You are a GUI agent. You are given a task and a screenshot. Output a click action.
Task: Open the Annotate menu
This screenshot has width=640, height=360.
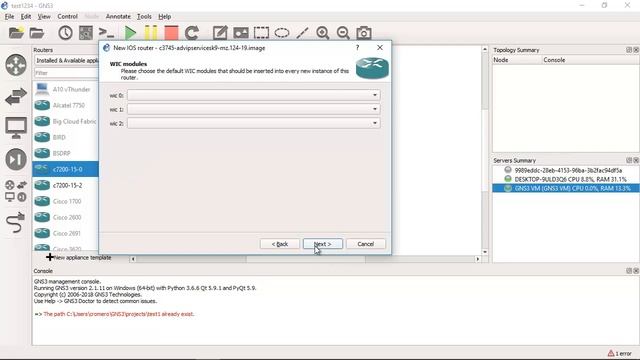(x=118, y=16)
